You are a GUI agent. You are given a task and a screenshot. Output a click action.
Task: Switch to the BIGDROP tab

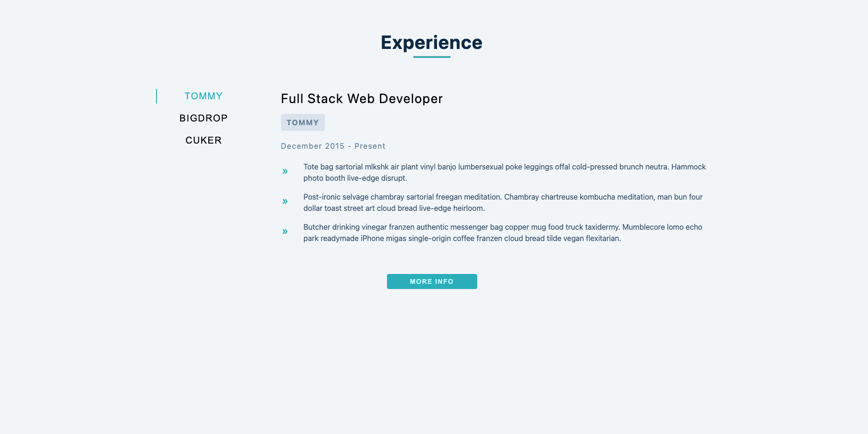(203, 118)
